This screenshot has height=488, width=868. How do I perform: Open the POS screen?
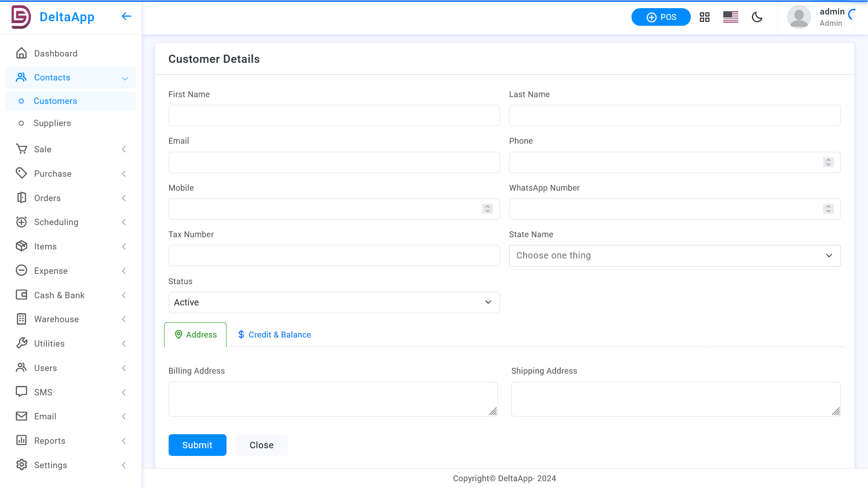tap(660, 17)
